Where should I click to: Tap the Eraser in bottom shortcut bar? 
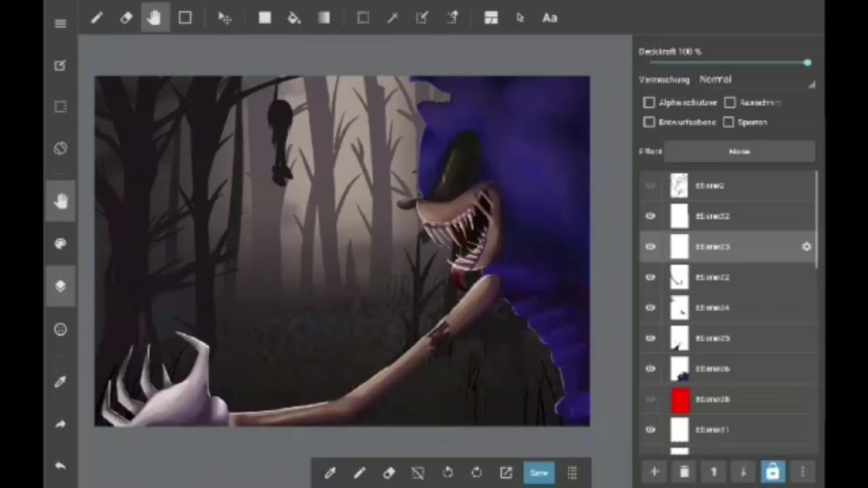click(389, 473)
